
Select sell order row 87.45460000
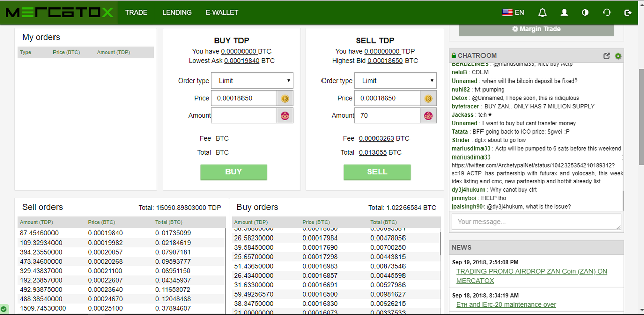[x=121, y=233]
